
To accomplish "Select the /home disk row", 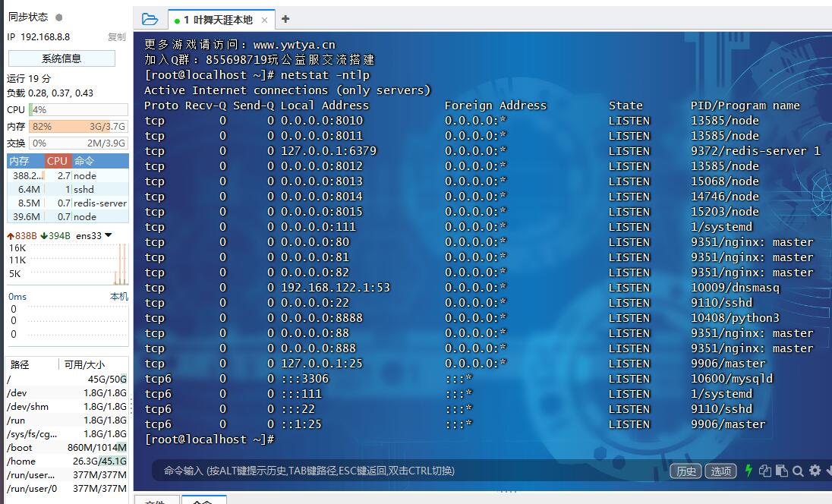I will (67, 461).
